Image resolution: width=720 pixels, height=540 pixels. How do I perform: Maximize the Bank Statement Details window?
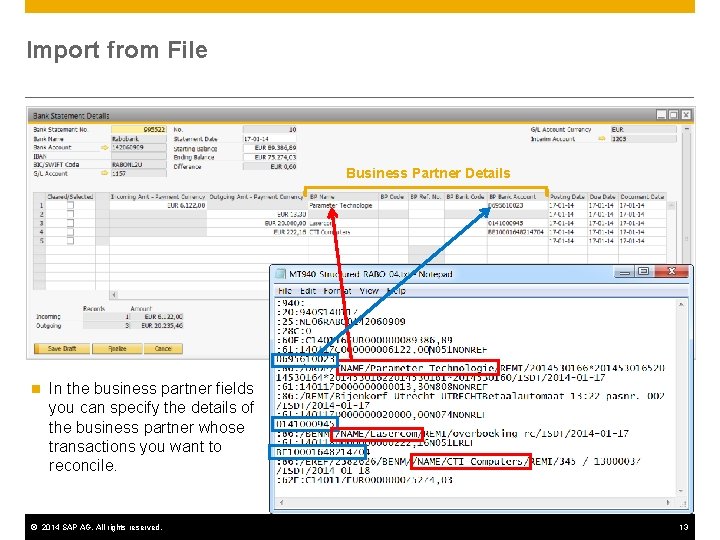coord(673,115)
